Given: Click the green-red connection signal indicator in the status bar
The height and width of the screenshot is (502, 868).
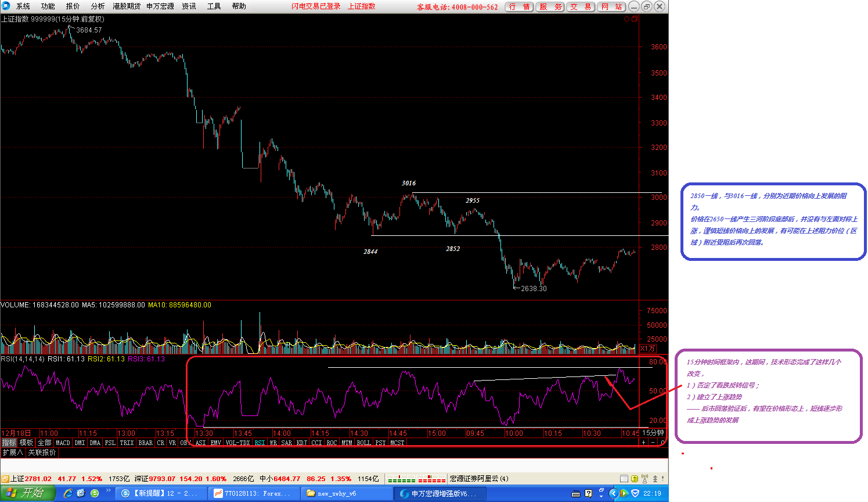Looking at the screenshot, I should coord(416,479).
